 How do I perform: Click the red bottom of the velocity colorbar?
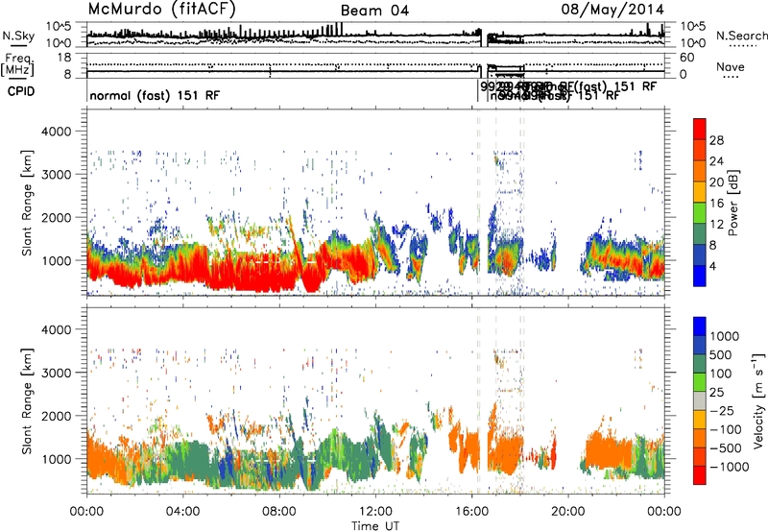click(700, 475)
